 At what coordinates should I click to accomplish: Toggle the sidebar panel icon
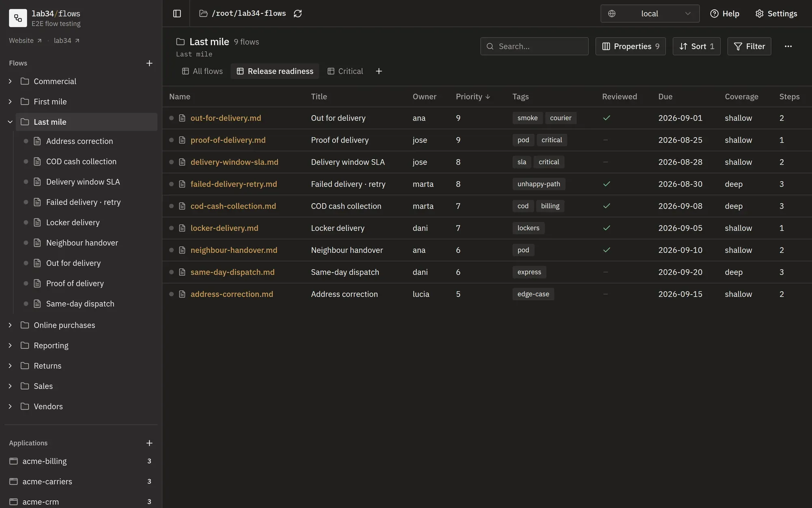point(177,13)
